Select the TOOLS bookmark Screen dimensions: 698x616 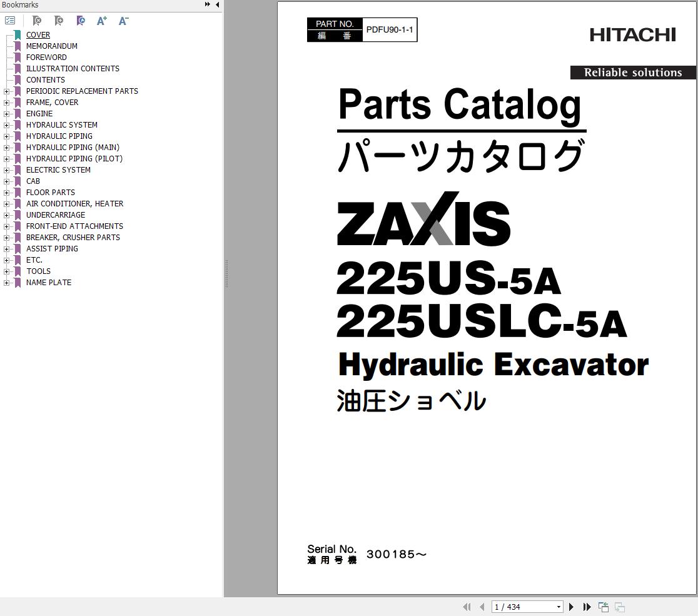(38, 271)
